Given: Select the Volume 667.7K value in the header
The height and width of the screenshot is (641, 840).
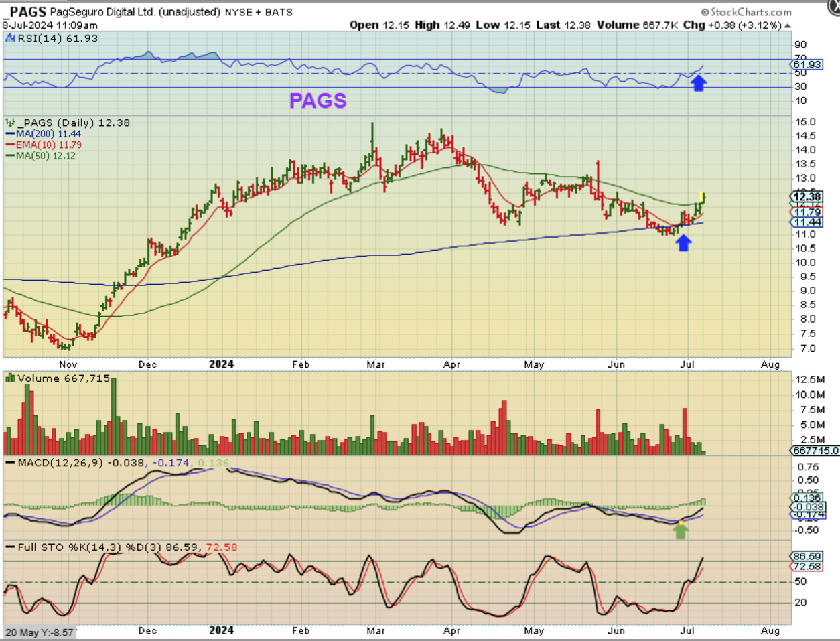Looking at the screenshot, I should coord(637,25).
